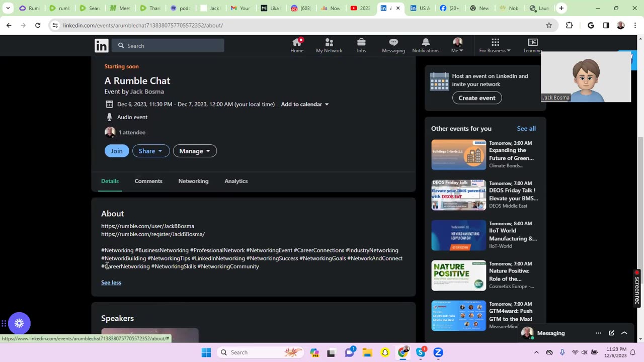Image resolution: width=644 pixels, height=362 pixels.
Task: Open Chrome side panel icon
Action: (606, 25)
